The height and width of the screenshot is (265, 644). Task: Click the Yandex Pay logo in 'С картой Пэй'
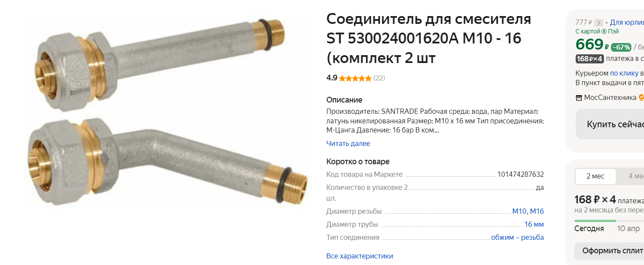tap(604, 31)
